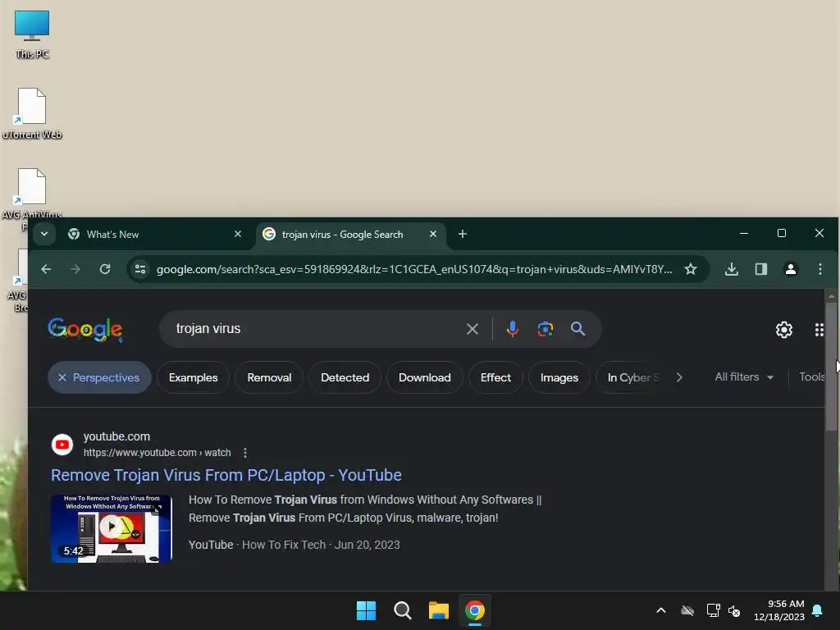Open taskbar Search icon

click(x=402, y=610)
